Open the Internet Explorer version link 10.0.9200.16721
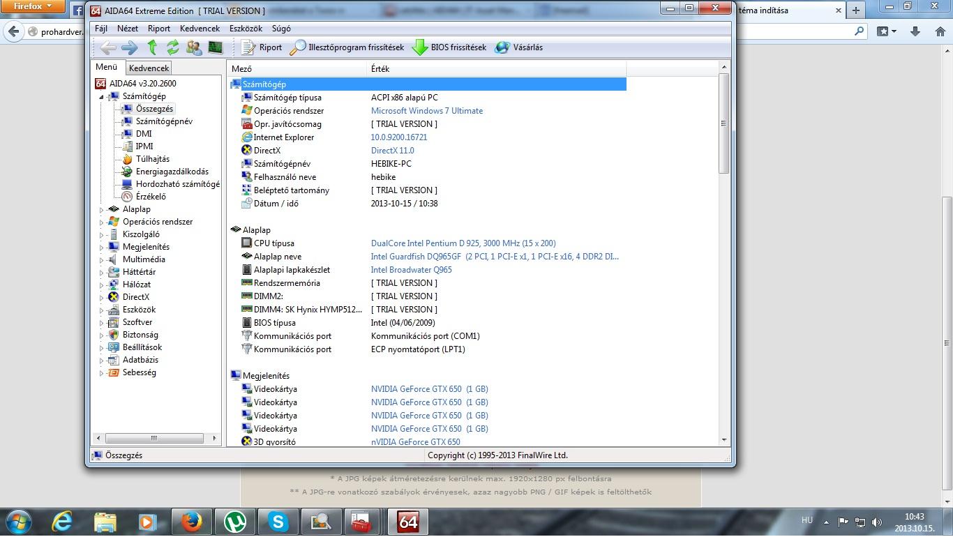 point(399,137)
